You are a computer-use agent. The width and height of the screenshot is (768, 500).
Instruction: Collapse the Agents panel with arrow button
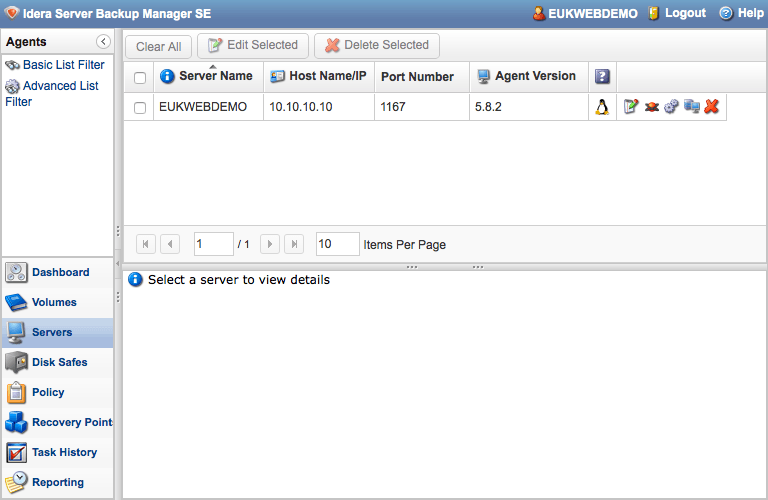coord(103,42)
